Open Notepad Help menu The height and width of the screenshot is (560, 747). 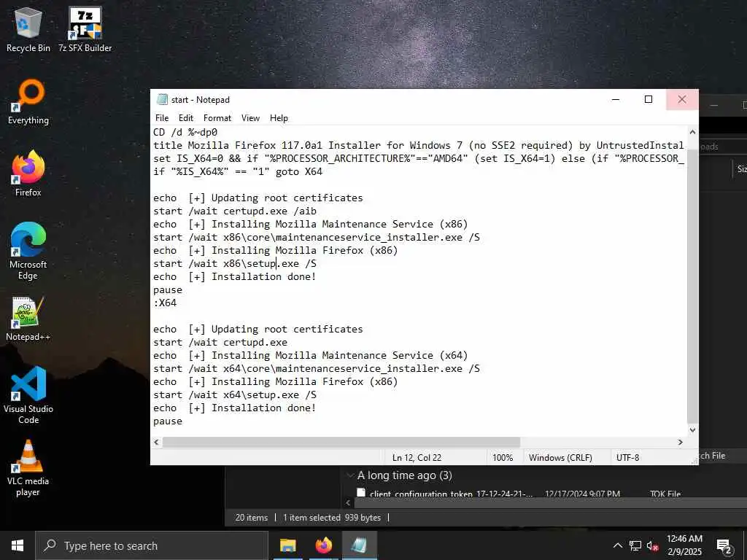click(279, 118)
